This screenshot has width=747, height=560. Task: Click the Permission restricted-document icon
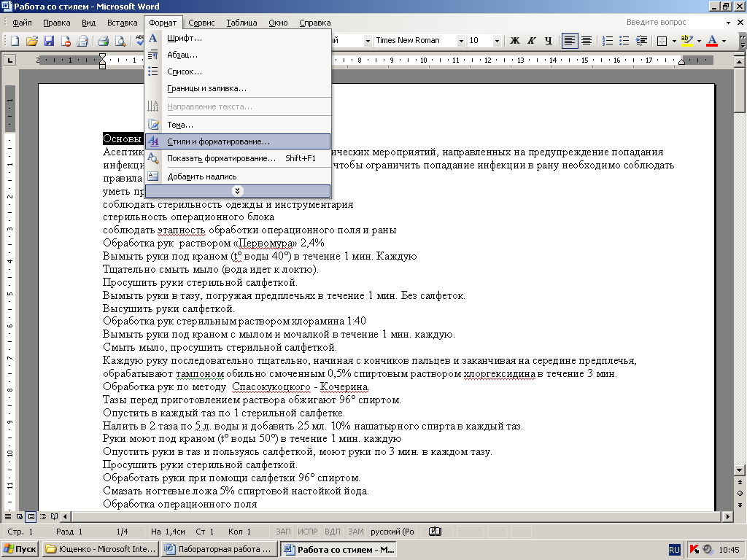click(66, 41)
